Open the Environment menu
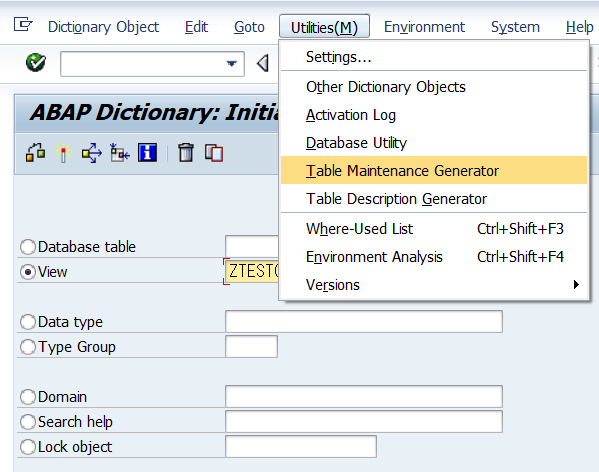The width and height of the screenshot is (599, 472). [424, 27]
